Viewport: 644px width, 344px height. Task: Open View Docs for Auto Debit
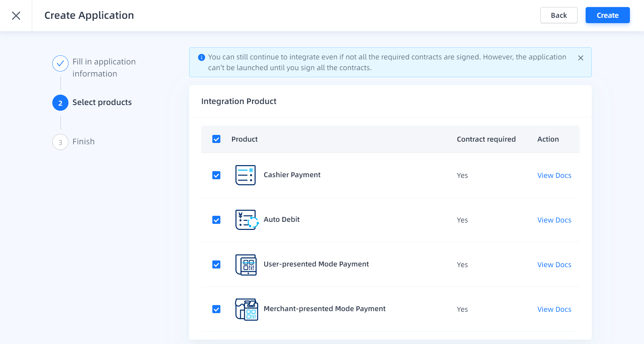554,220
